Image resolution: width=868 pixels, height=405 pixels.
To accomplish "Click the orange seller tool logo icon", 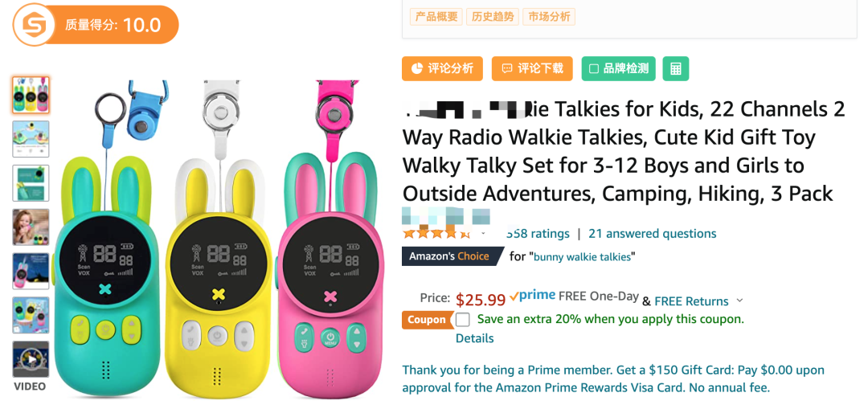I will tap(34, 25).
